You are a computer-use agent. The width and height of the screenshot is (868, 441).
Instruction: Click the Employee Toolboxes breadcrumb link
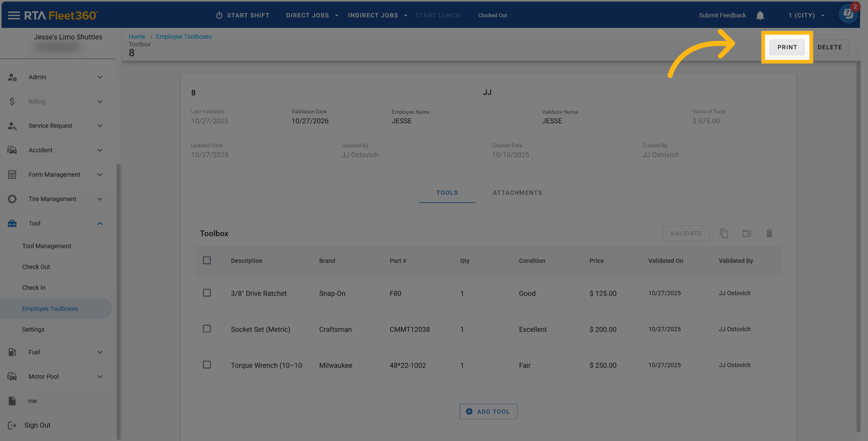[184, 37]
